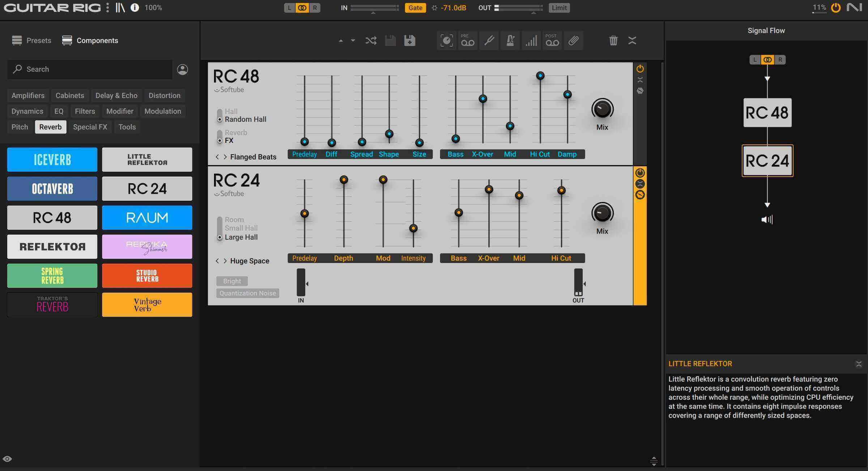Open the macro knob snapshot tool
The width and height of the screenshot is (868, 471).
tap(446, 41)
